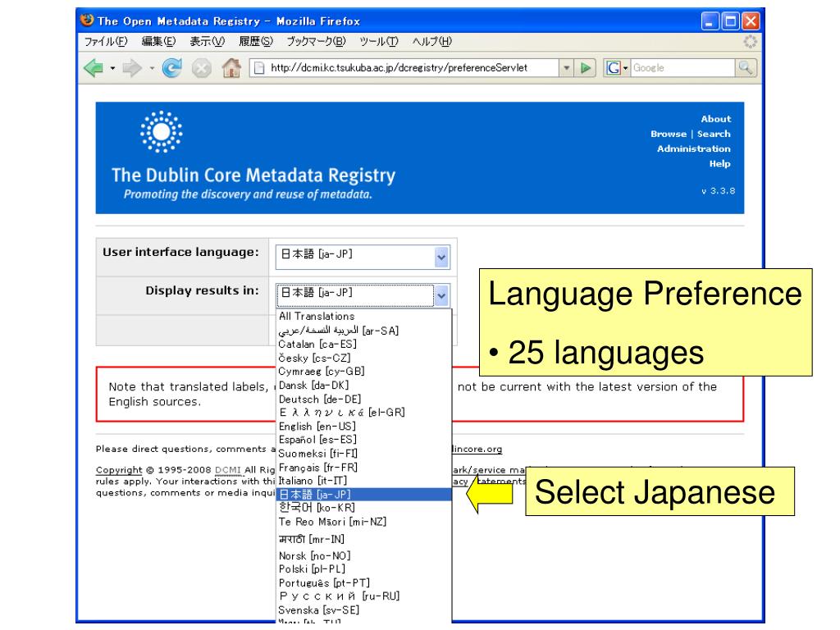Open the ヘルプ(H) menu
Screen dimensions: 840x630
tap(431, 41)
